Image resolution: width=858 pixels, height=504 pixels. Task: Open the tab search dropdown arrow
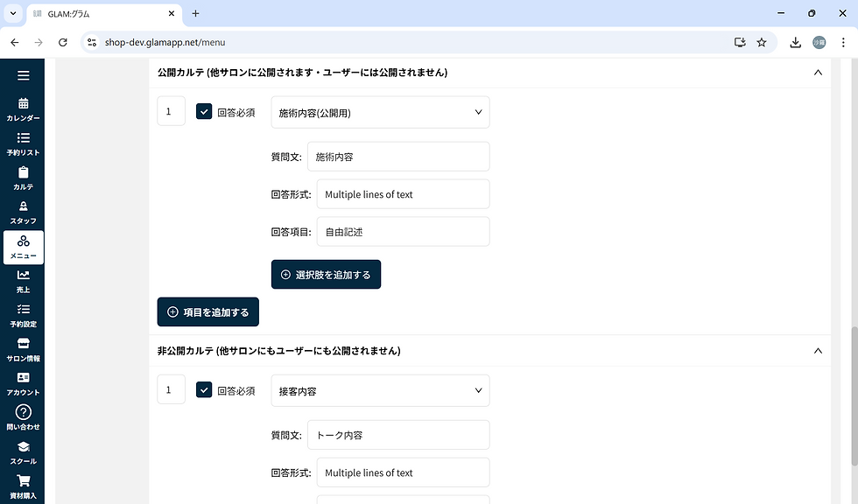[x=13, y=14]
